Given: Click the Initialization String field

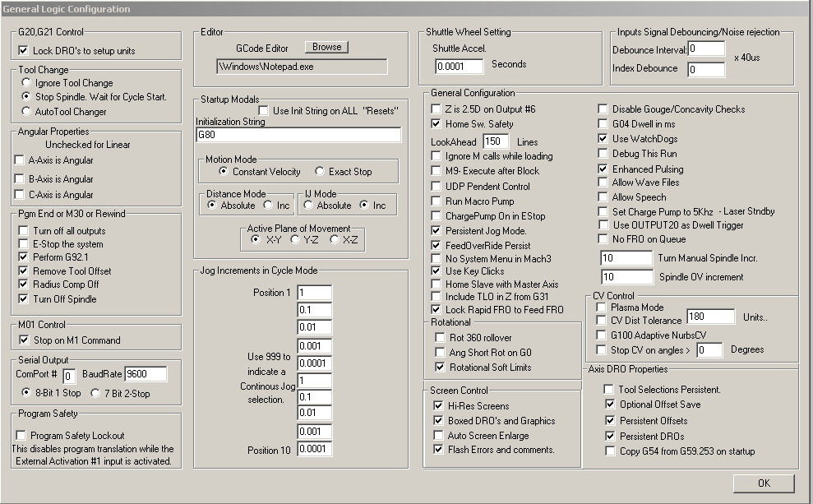Looking at the screenshot, I should [298, 135].
